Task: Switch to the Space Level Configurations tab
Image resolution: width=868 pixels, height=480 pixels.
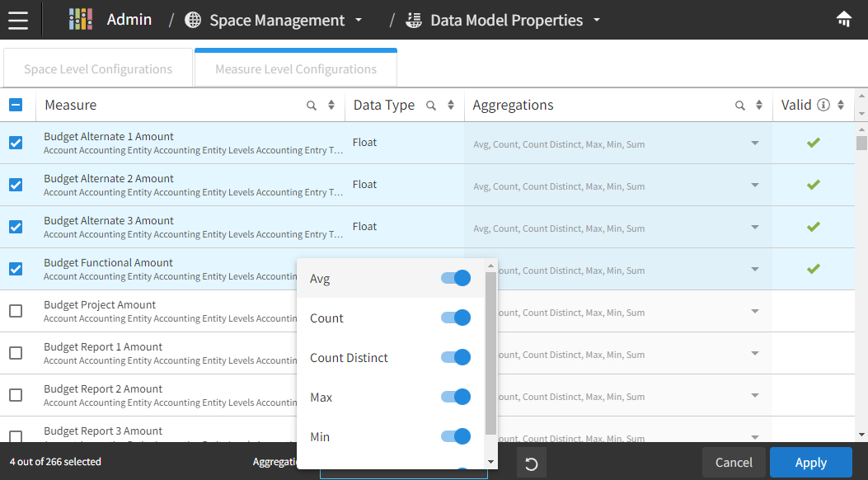Action: (97, 67)
